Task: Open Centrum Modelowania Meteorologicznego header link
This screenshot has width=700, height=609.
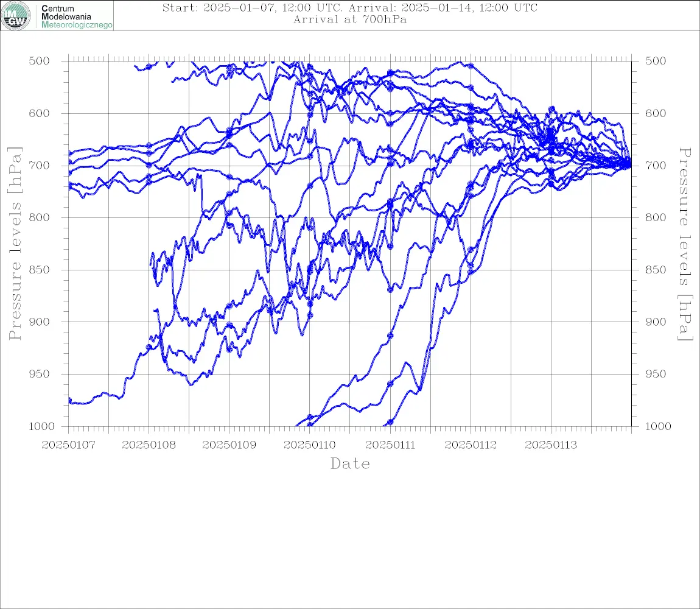Action: [76, 16]
